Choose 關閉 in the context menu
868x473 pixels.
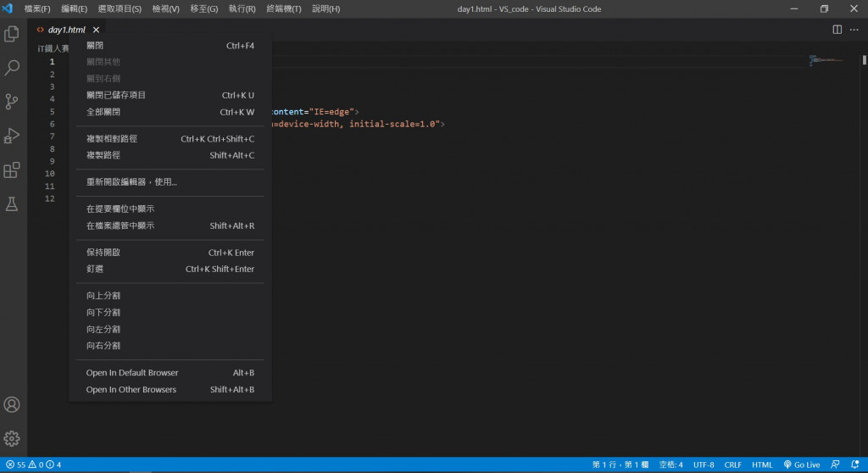pos(170,46)
